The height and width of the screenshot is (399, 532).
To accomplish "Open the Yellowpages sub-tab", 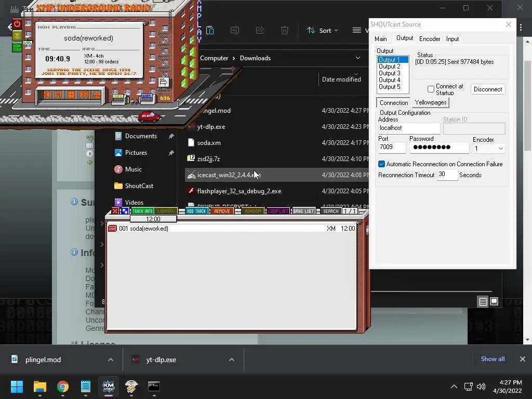I will coord(431,102).
